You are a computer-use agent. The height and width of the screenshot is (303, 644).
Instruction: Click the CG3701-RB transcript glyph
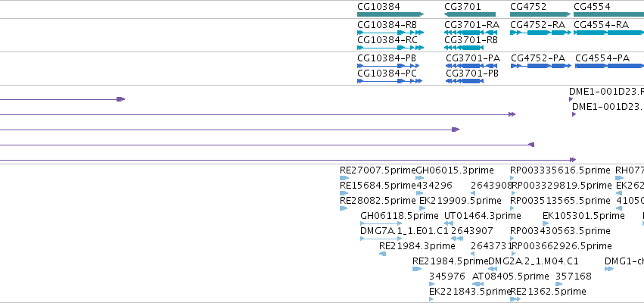point(464,48)
